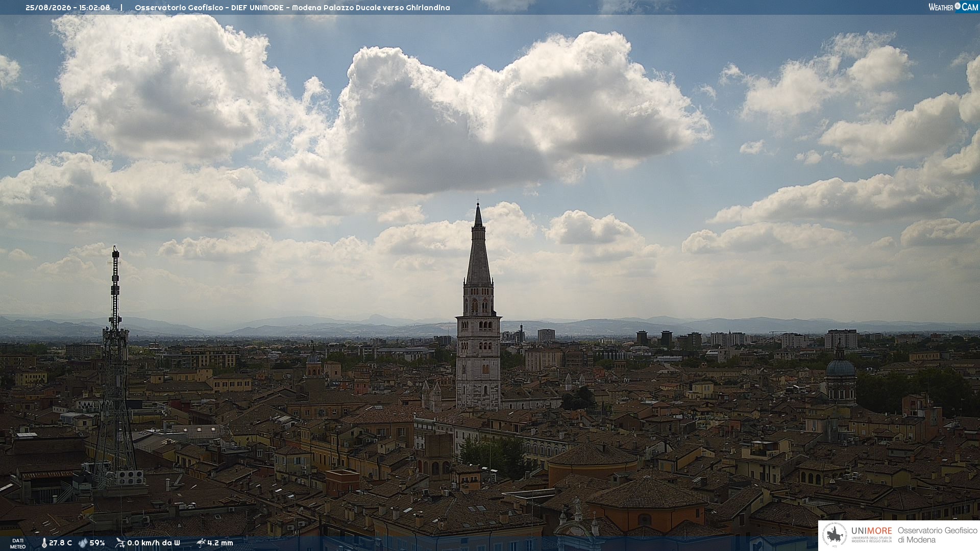Click the UNIMORE circular seal emblem
The width and height of the screenshot is (980, 551).
pos(835,535)
